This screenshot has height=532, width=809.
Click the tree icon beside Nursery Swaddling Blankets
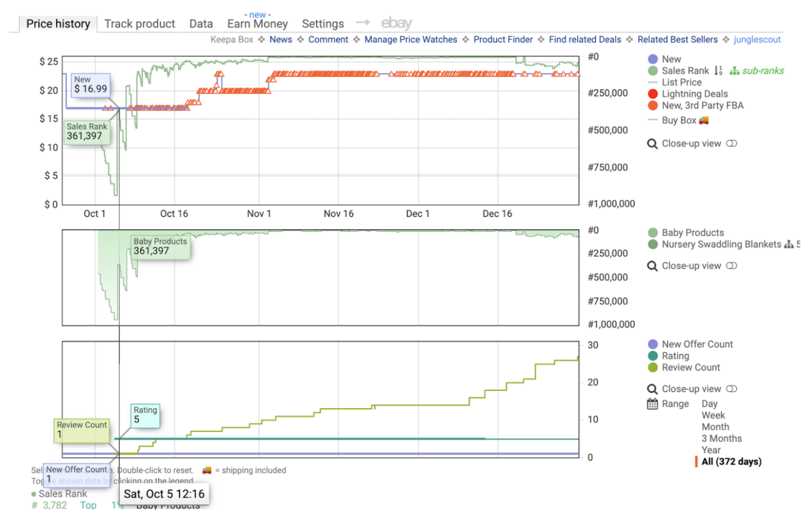[788, 244]
